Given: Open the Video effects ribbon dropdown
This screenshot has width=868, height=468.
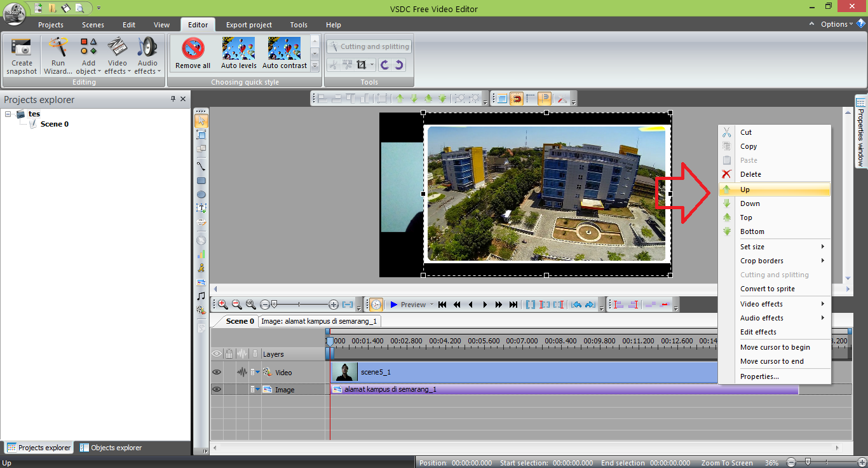Looking at the screenshot, I should click(118, 55).
